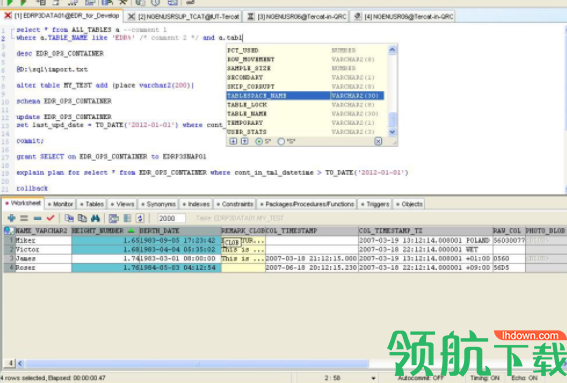
Task: Click the COL_TIMESTAMP_TZ column header
Action: [x=425, y=231]
